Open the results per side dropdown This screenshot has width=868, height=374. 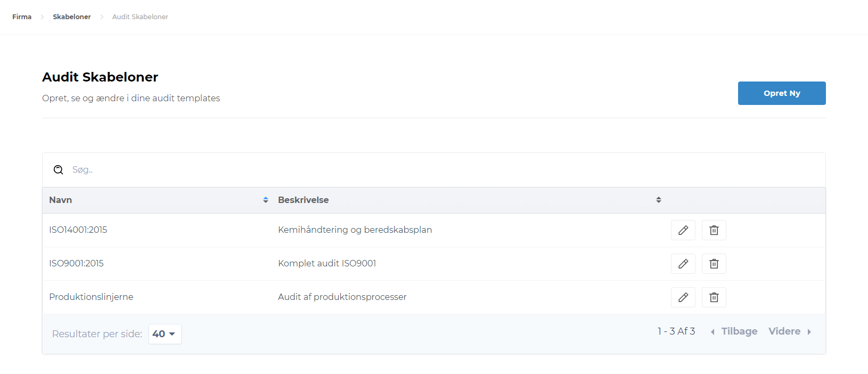[x=165, y=334]
